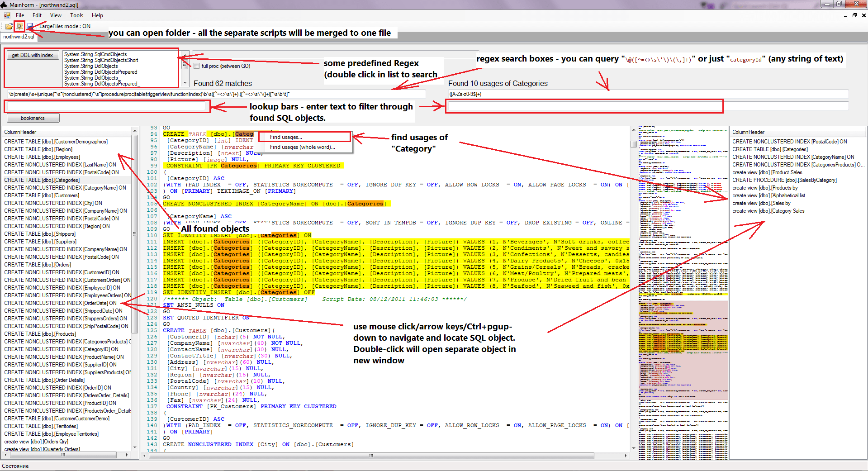Toggle the 'full proc (between GO)' checkbox
This screenshot has width=868, height=471.
(x=196, y=66)
